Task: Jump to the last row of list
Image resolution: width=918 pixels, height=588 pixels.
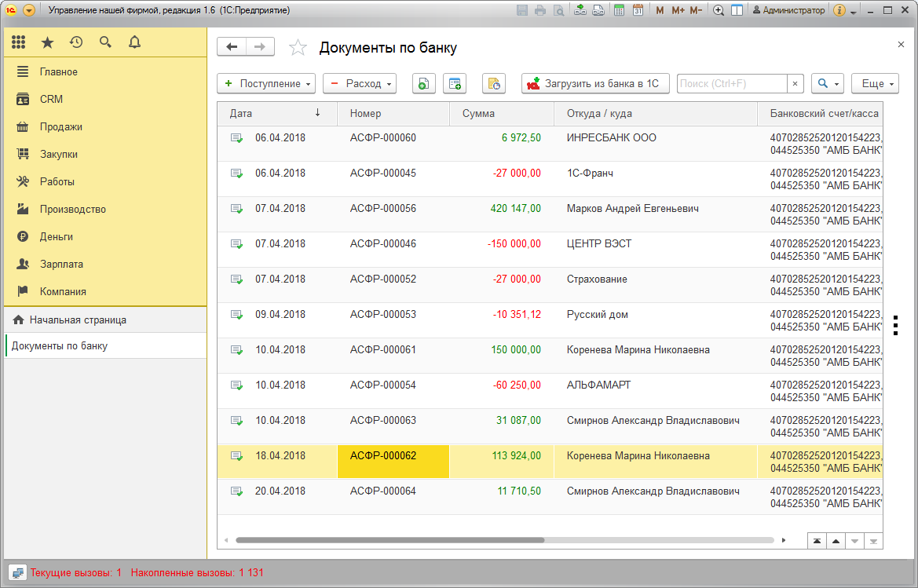Action: click(x=873, y=541)
